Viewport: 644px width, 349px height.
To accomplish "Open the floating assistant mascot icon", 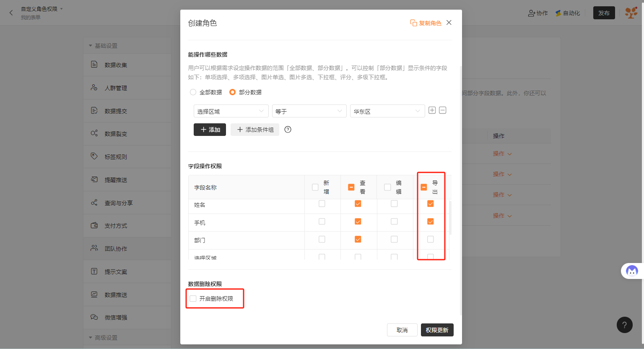I will (632, 271).
